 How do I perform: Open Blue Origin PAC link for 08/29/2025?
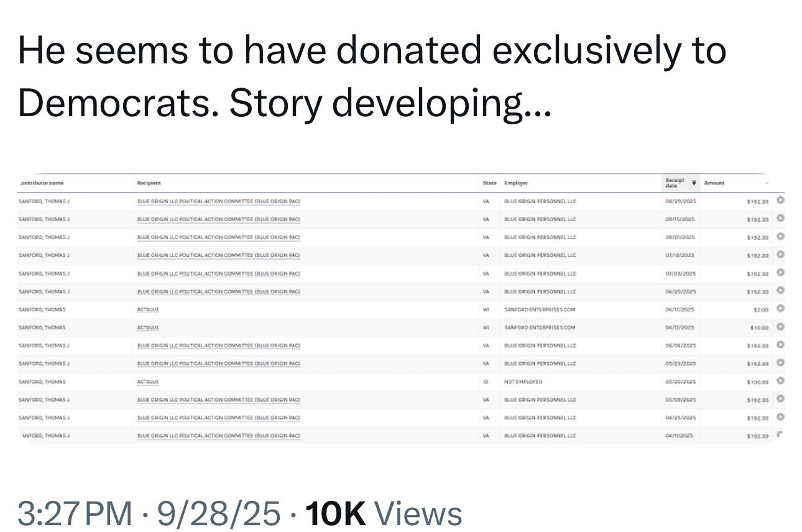pos(218,201)
